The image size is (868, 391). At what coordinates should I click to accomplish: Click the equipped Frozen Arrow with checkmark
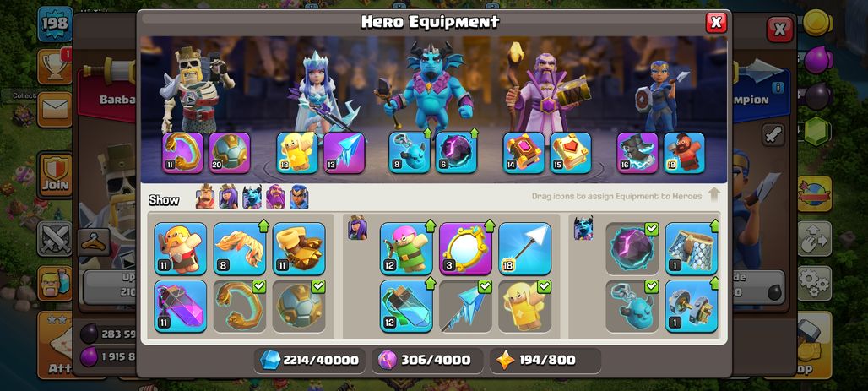[465, 307]
